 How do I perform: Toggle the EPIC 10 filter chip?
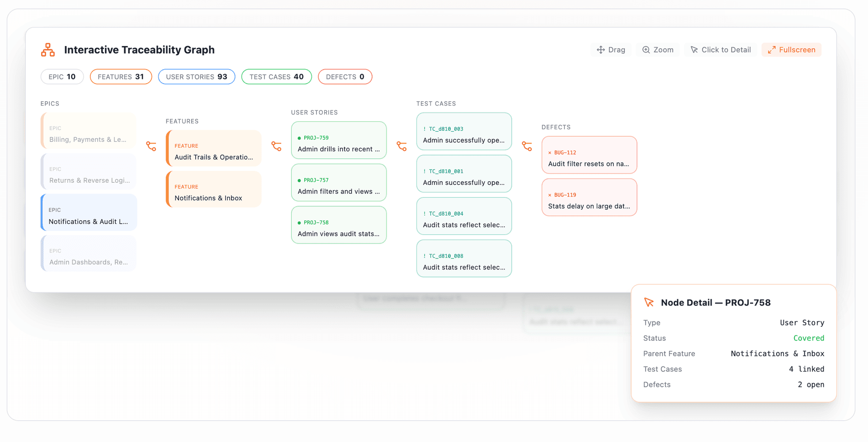coord(62,76)
